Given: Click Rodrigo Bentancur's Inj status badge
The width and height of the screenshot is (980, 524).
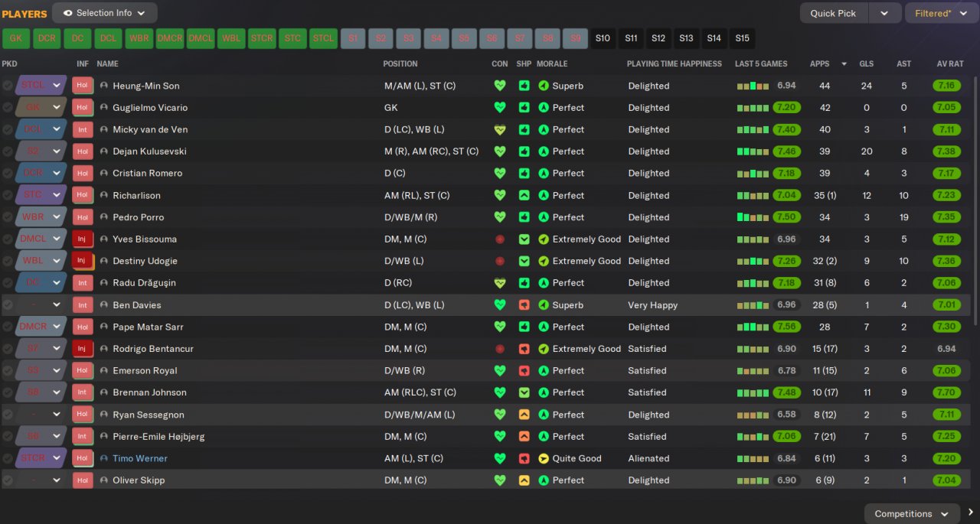Looking at the screenshot, I should click(x=82, y=349).
